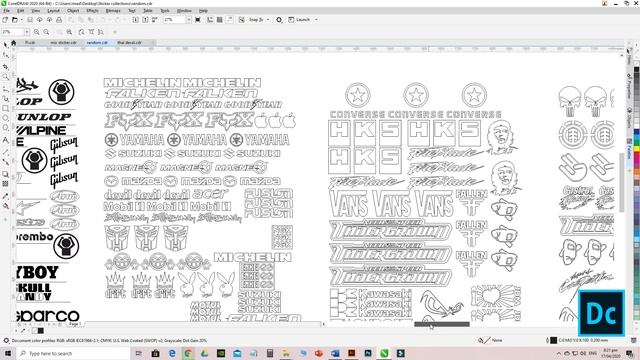Open the Objects docker tab on right
This screenshot has width=640, height=360.
pyautogui.click(x=629, y=118)
